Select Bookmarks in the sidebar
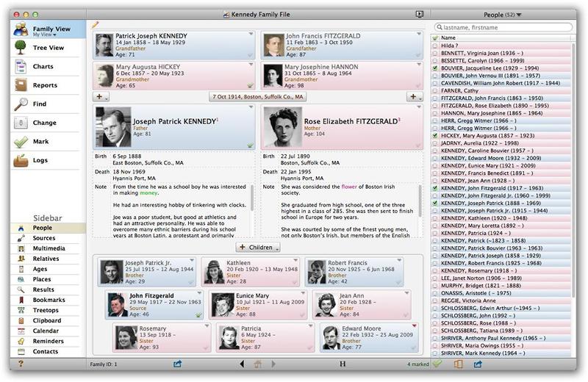The height and width of the screenshot is (382, 588). pyautogui.click(x=49, y=300)
